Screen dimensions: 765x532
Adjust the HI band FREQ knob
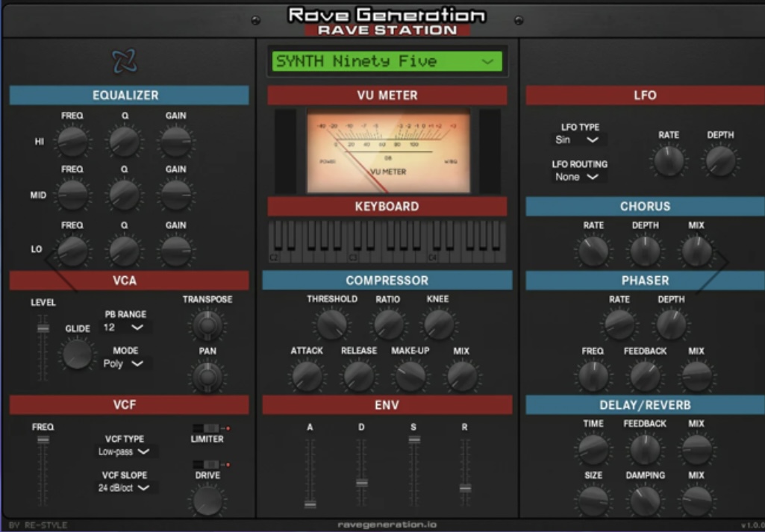point(72,142)
